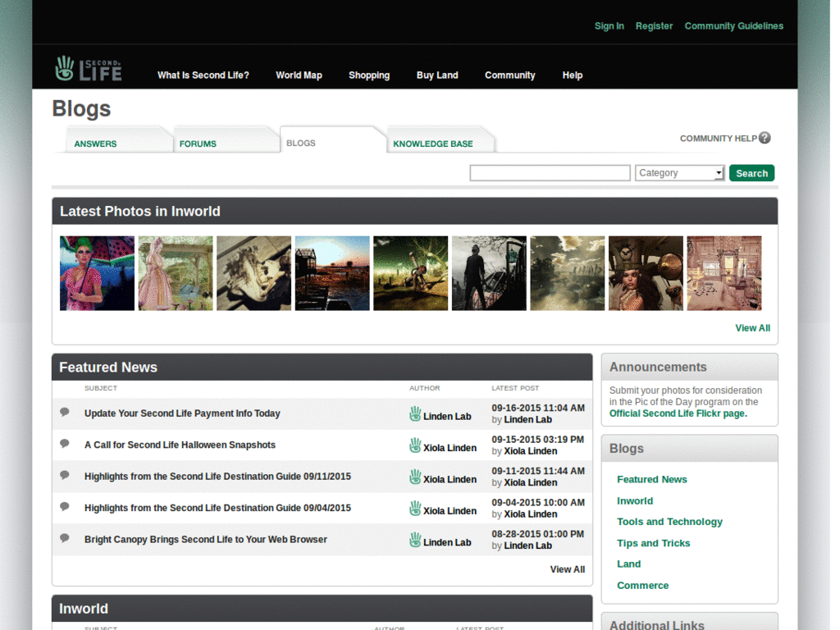Switch to the Forums tab

click(x=198, y=143)
